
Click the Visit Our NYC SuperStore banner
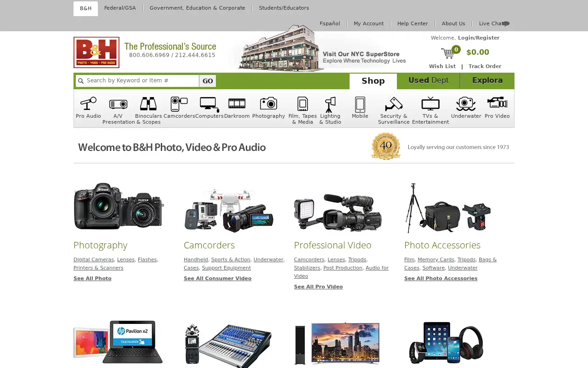click(322, 48)
